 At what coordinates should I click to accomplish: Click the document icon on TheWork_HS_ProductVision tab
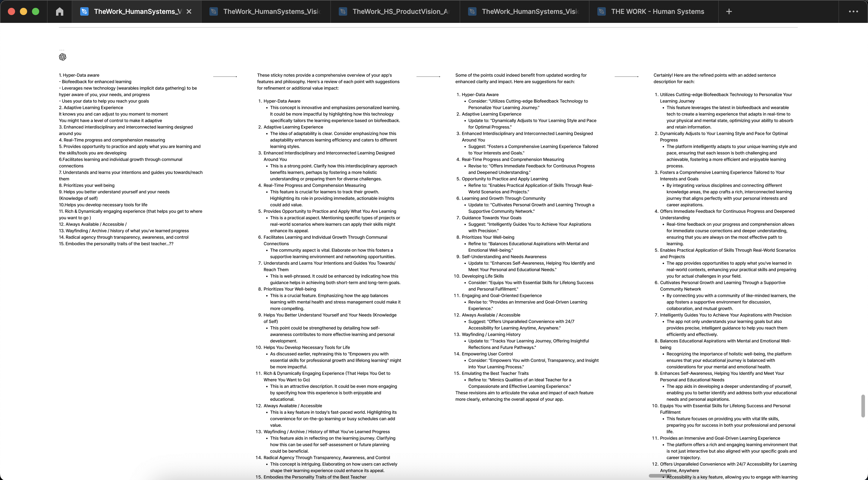pos(343,11)
